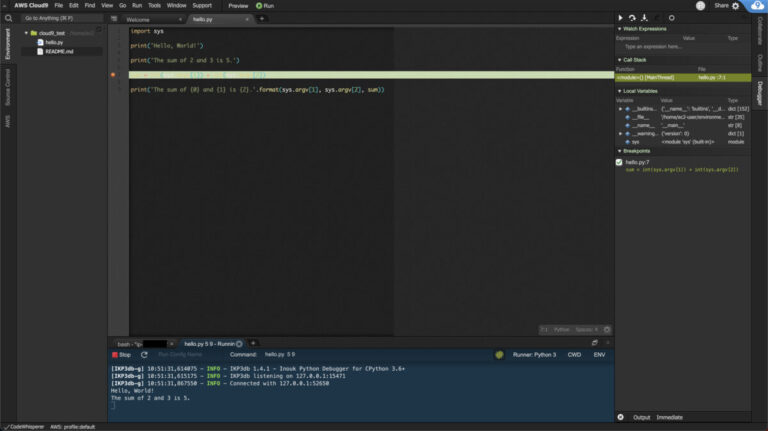Viewport: 768px width, 431px height.
Task: Click the breakpoint dot in the gutter
Action: click(113, 75)
